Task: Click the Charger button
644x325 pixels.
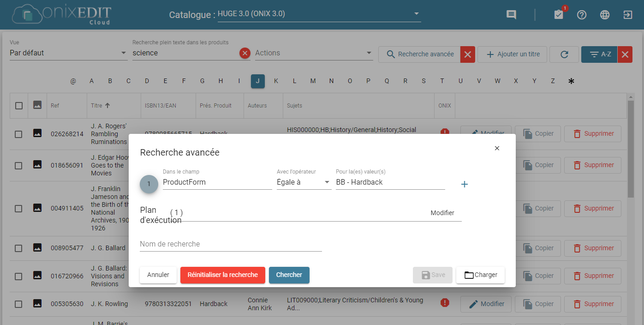Action: (x=480, y=275)
